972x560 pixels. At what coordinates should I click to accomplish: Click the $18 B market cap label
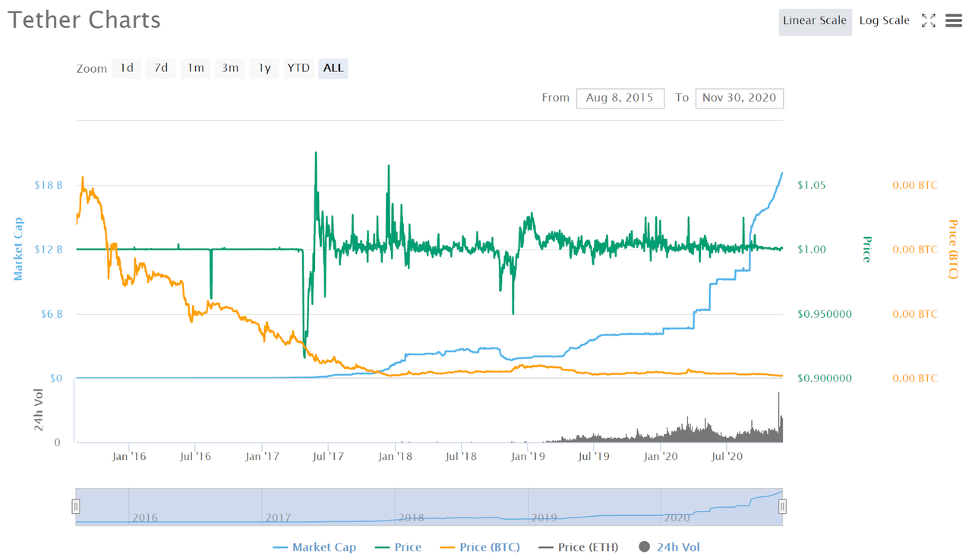pos(49,185)
